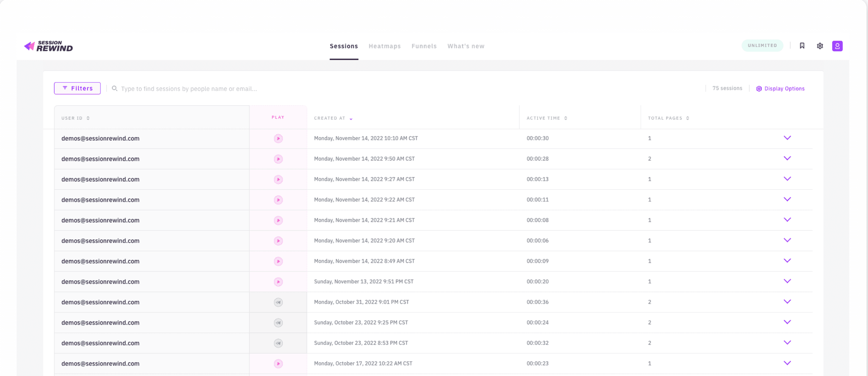Play the 10:10 AM November 14 session
The height and width of the screenshot is (376, 868).
278,138
